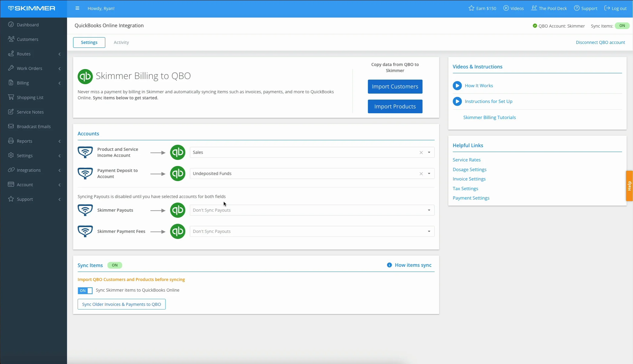Click the Import Products button
Image resolution: width=633 pixels, height=364 pixels.
pyautogui.click(x=395, y=107)
